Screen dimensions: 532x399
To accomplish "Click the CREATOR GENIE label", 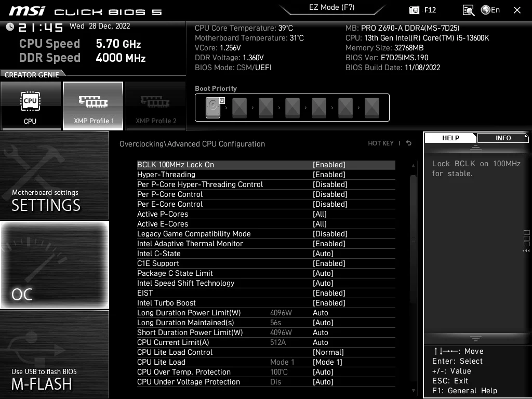I will 32,75.
